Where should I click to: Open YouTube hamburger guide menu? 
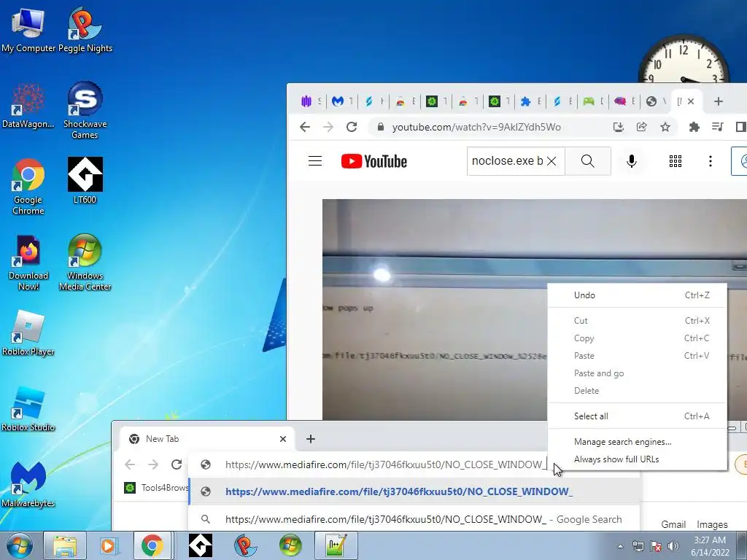pos(315,161)
